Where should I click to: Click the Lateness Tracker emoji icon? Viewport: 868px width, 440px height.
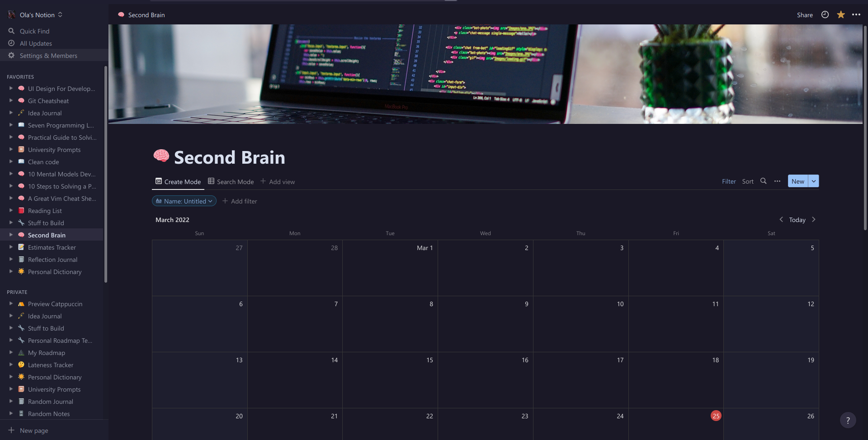click(21, 364)
